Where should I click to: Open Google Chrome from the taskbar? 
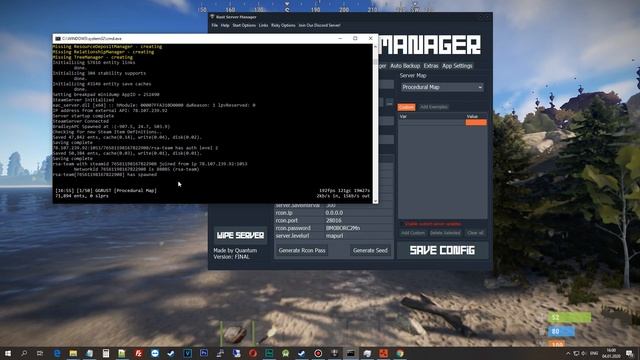coord(400,353)
